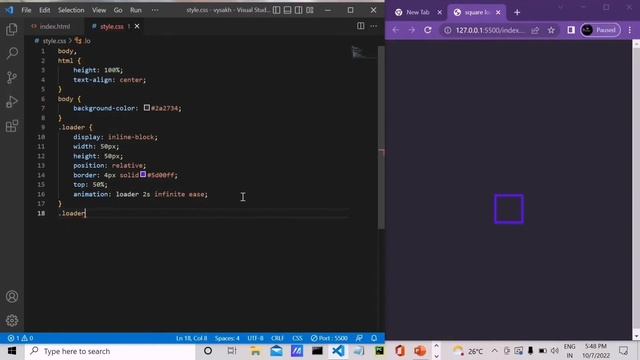Open the Run menu
The width and height of the screenshot is (640, 360).
(x=136, y=10)
